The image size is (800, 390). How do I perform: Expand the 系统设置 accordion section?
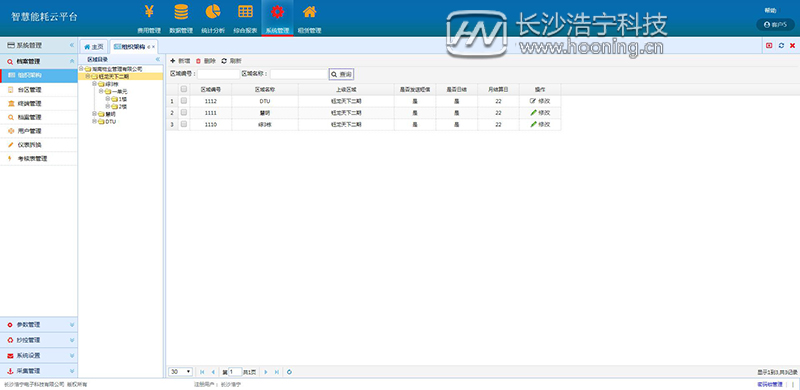coord(72,355)
